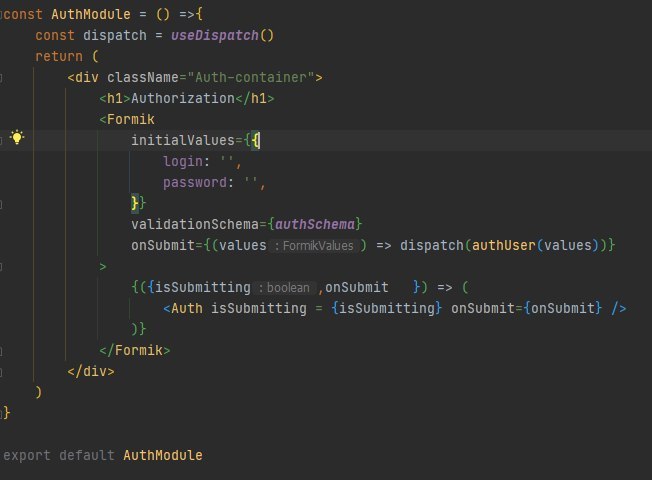The image size is (652, 480).
Task: Click the lone > closing Formik's opening tag
Action: [x=103, y=267]
